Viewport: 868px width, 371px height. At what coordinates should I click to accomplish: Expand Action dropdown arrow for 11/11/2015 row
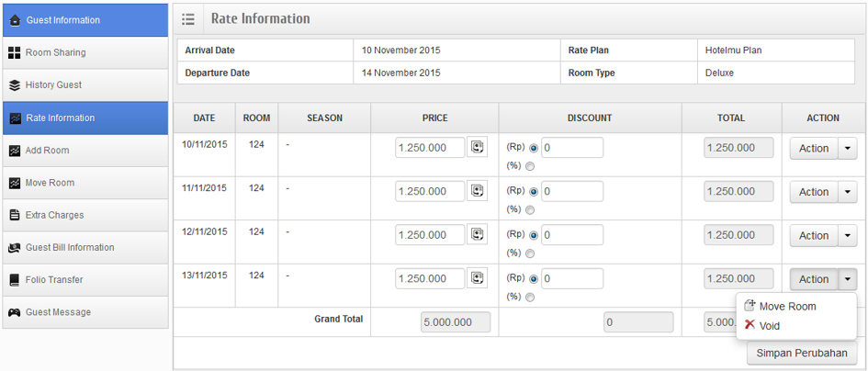coord(847,192)
